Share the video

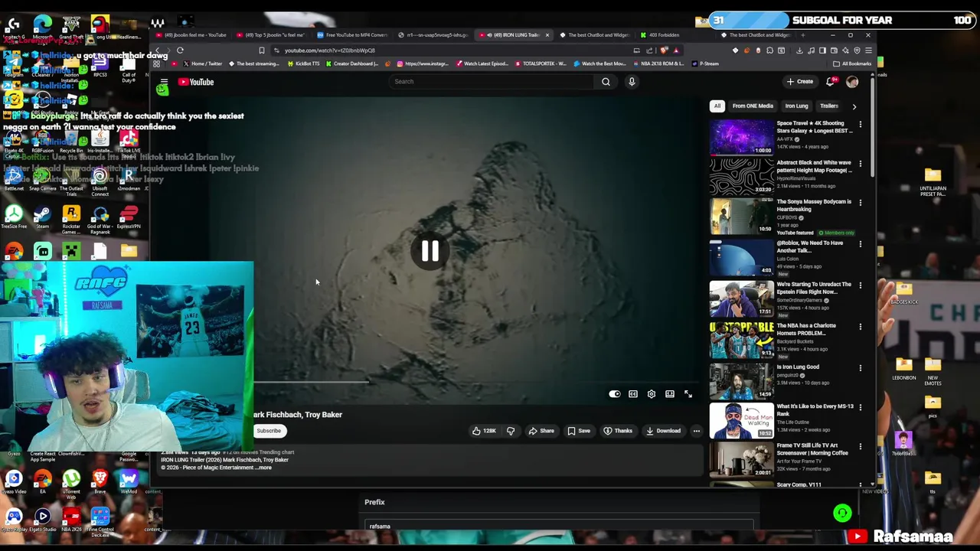click(x=541, y=431)
